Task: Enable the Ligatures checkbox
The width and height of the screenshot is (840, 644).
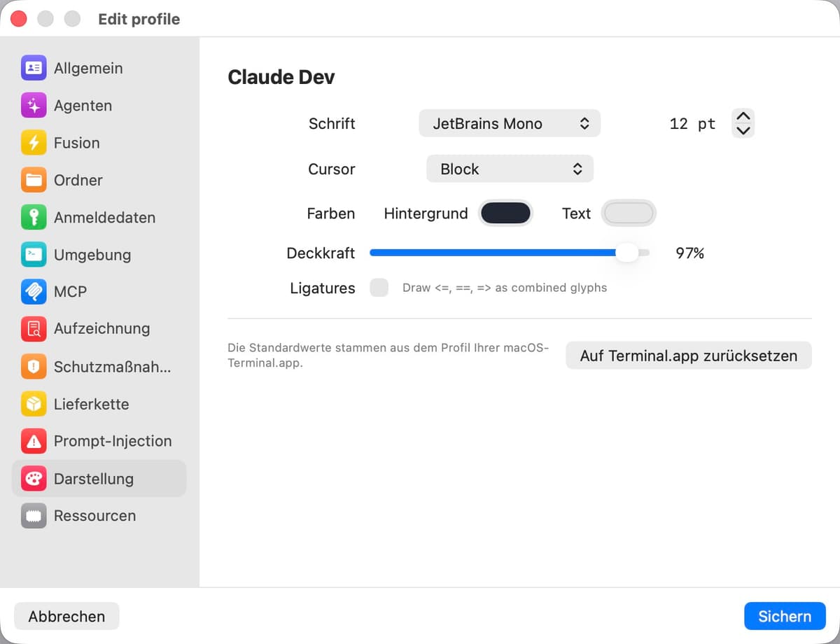Action: click(379, 288)
